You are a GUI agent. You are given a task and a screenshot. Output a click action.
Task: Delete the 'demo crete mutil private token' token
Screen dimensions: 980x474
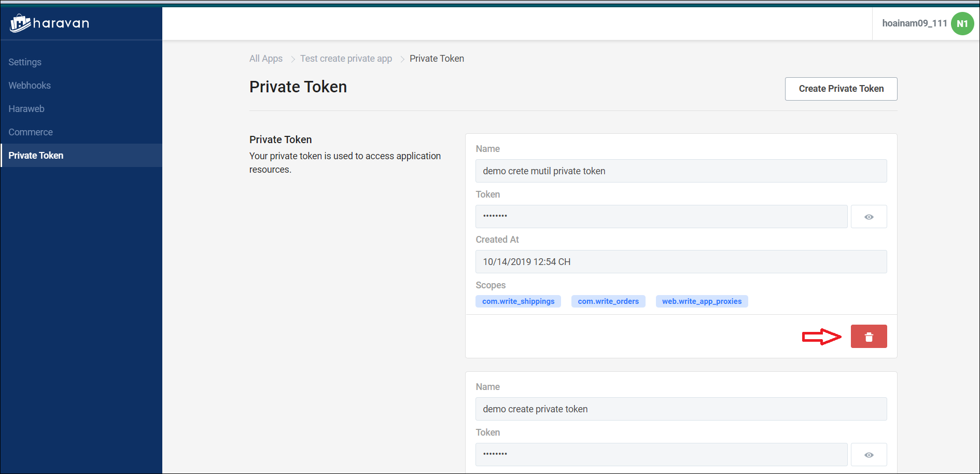pos(869,337)
